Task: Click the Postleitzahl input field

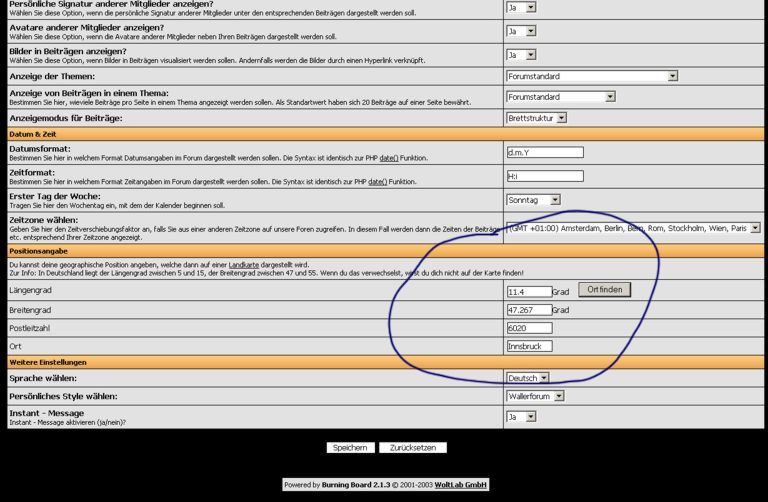Action: (529, 328)
